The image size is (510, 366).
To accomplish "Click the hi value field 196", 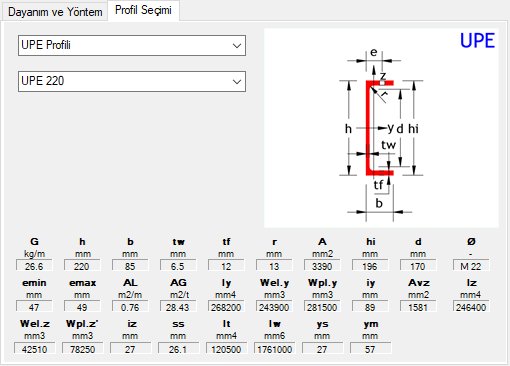I will pos(370,266).
